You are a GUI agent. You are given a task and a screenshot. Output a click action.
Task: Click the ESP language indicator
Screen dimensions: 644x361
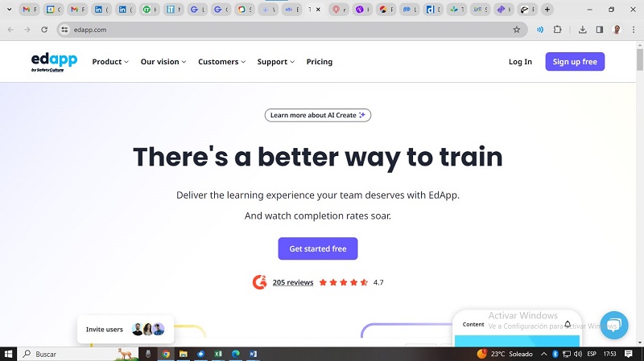click(x=592, y=354)
